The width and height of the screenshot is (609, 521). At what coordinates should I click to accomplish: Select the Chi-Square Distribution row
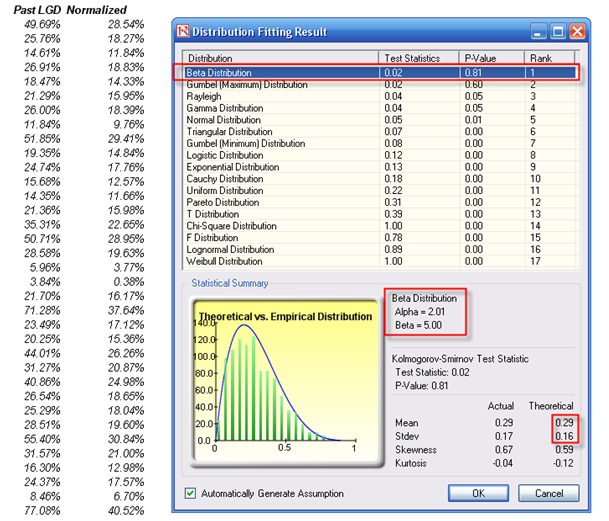click(x=381, y=226)
